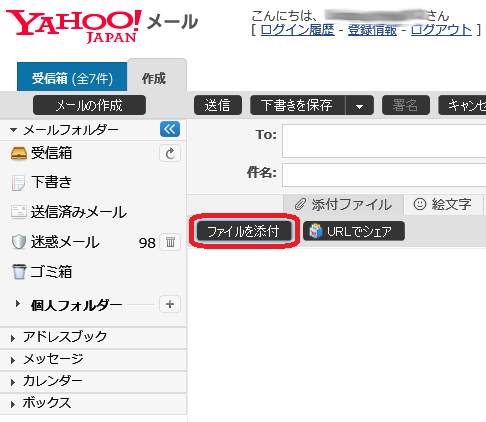Focus the 件名 subject field
Screen dimensions: 486x422
point(384,175)
